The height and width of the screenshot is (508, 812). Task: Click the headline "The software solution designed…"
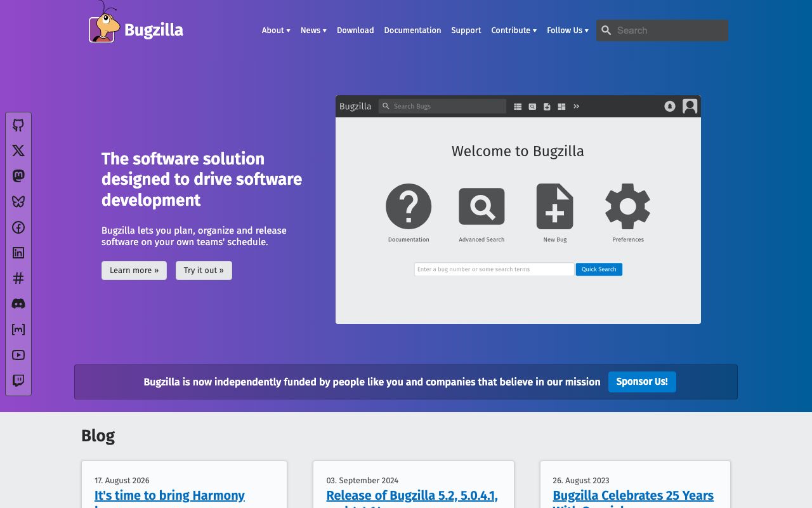pos(202,179)
